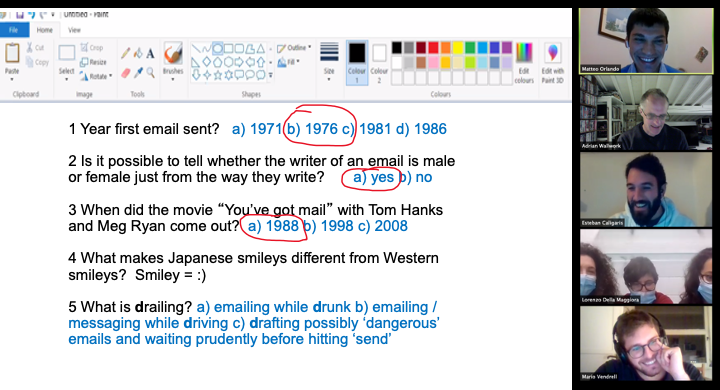Open the Select dropdown arrow
The height and width of the screenshot is (390, 720).
coord(67,79)
